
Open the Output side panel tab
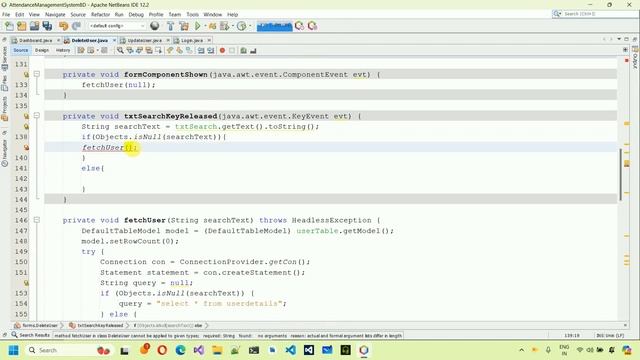click(x=635, y=57)
